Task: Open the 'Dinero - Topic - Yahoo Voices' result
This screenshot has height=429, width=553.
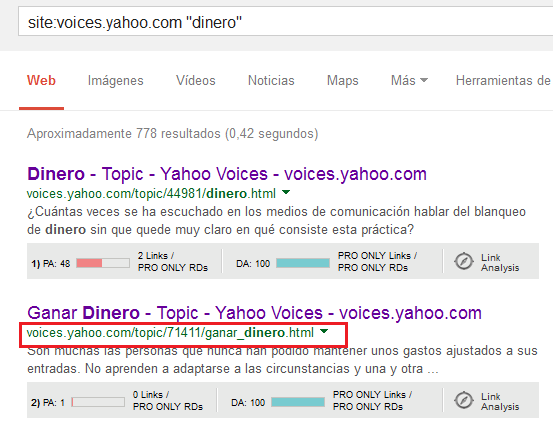Action: [227, 174]
